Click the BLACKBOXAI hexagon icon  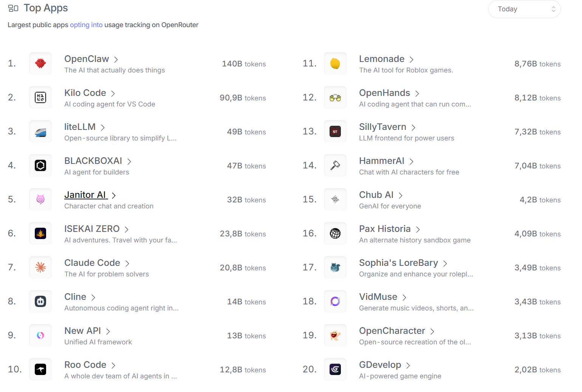point(40,165)
